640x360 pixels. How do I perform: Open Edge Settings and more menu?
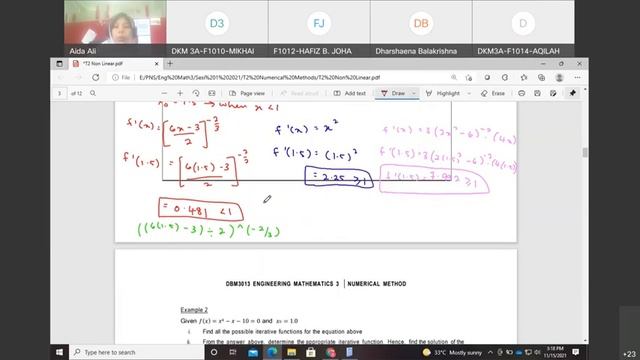(x=577, y=78)
